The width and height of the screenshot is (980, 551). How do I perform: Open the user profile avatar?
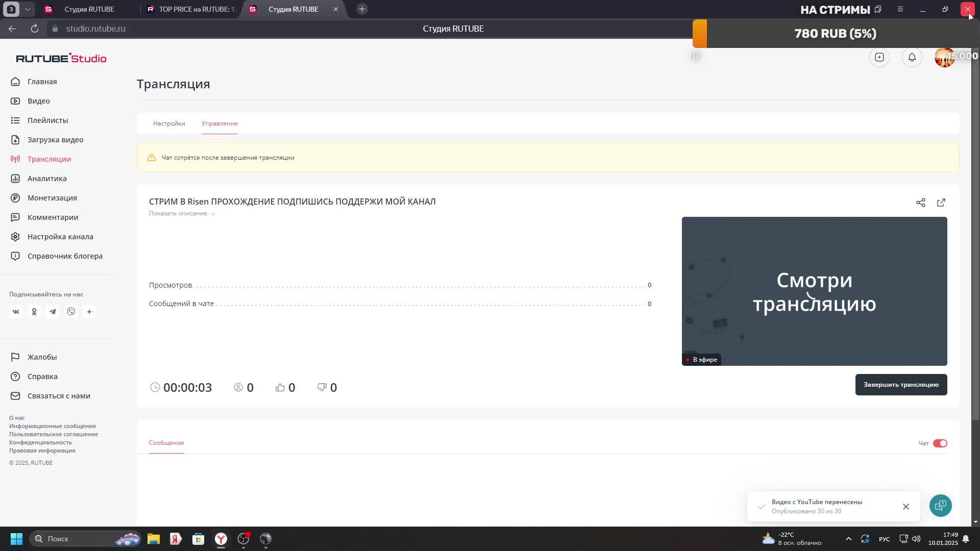coord(945,57)
